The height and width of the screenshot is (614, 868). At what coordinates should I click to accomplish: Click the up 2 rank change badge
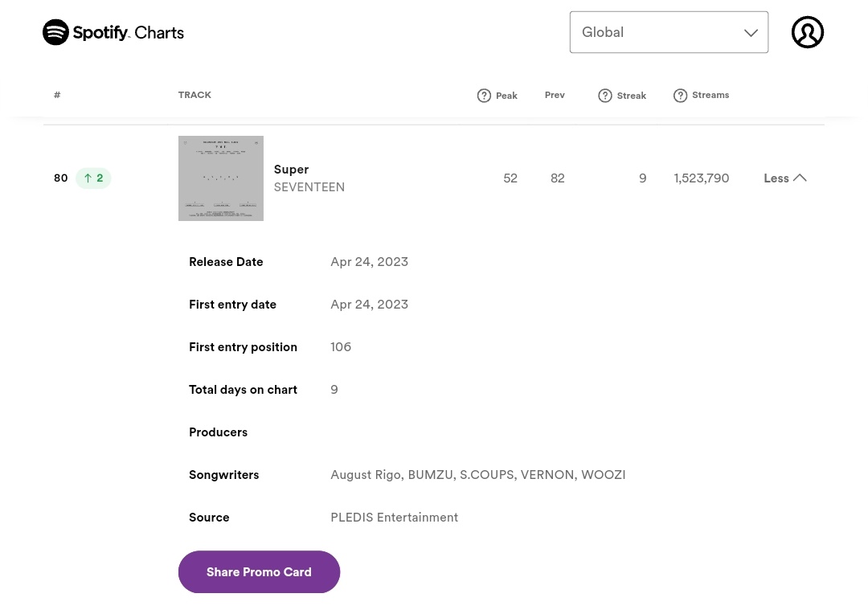point(93,178)
